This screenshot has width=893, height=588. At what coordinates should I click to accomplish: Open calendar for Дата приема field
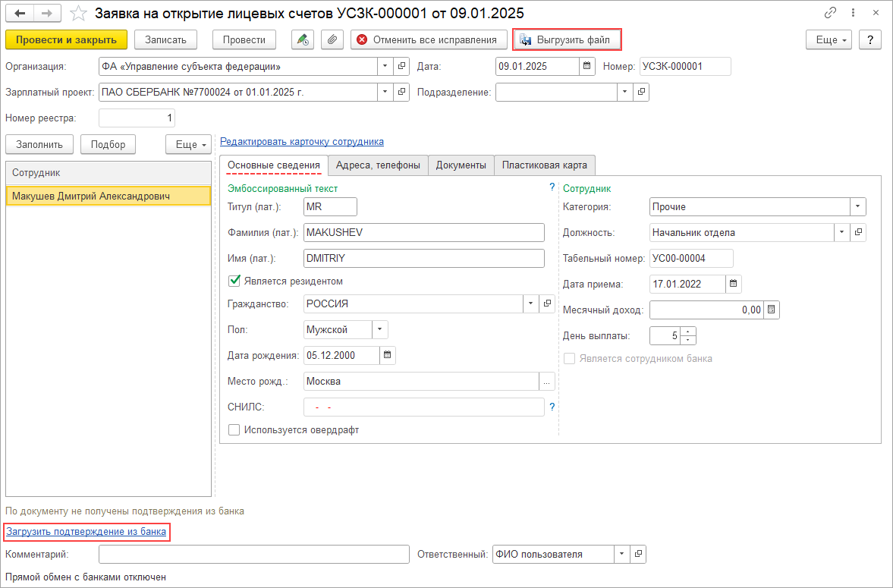(x=734, y=284)
